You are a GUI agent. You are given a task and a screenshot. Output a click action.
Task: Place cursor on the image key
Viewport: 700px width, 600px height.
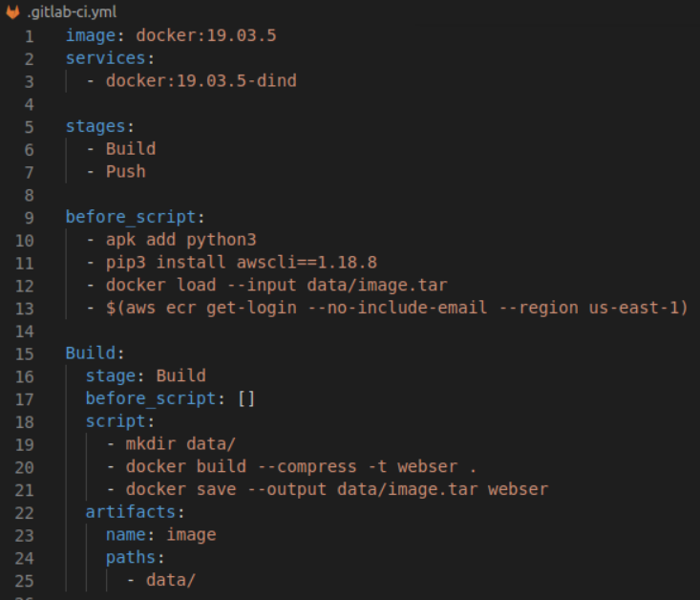point(91,35)
